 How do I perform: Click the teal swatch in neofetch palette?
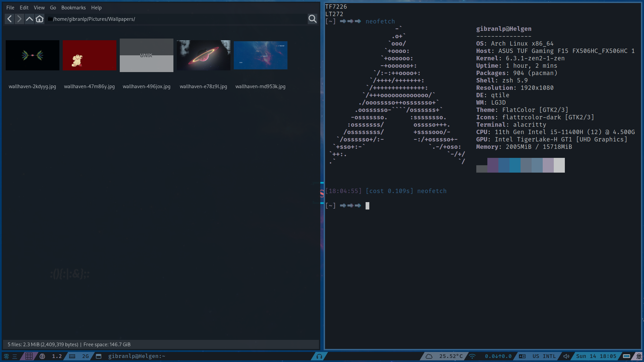[x=515, y=165]
